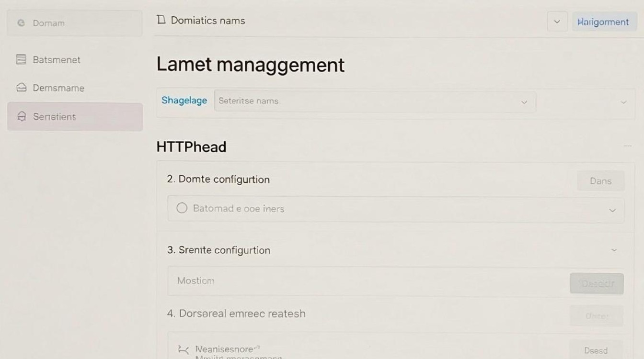The width and height of the screenshot is (644, 359).
Task: Expand the Batomad row chevron
Action: [x=612, y=210]
